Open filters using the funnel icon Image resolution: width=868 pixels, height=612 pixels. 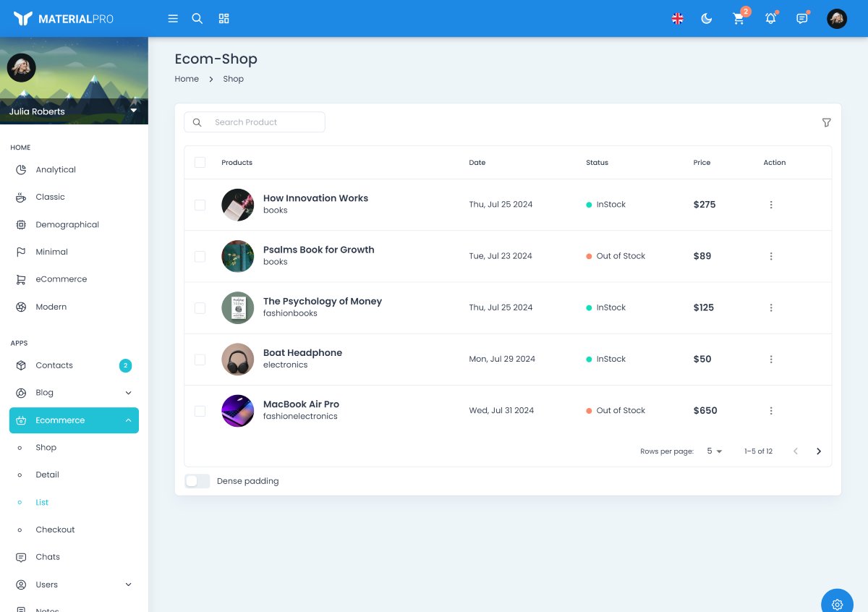point(826,122)
